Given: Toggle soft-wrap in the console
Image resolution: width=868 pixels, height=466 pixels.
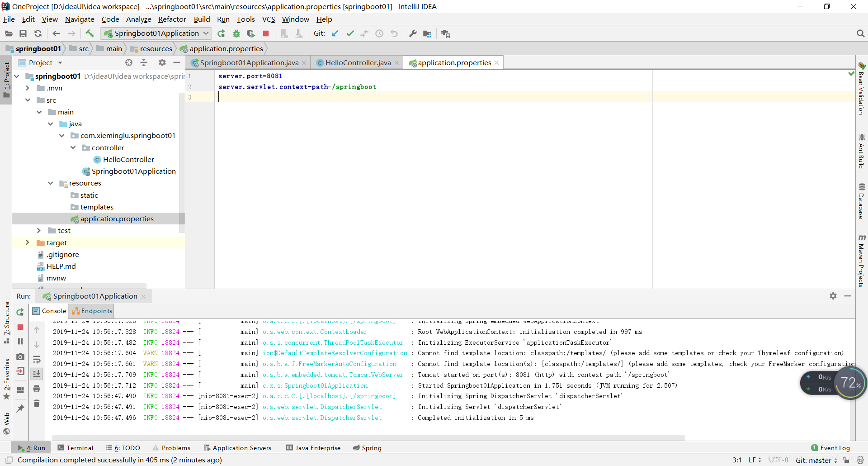Looking at the screenshot, I should (37, 360).
